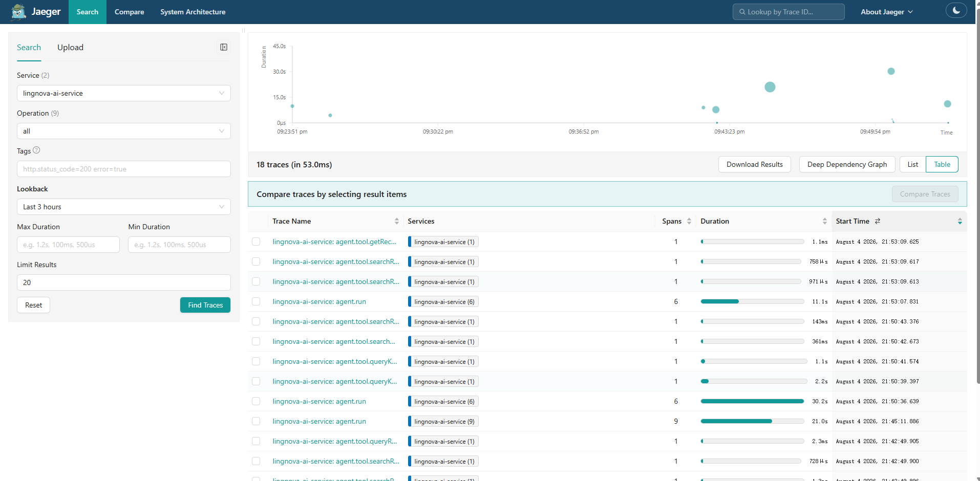This screenshot has width=980, height=481.
Task: Click the "18 traces (in 53.0ms)" summary text
Action: [x=294, y=164]
